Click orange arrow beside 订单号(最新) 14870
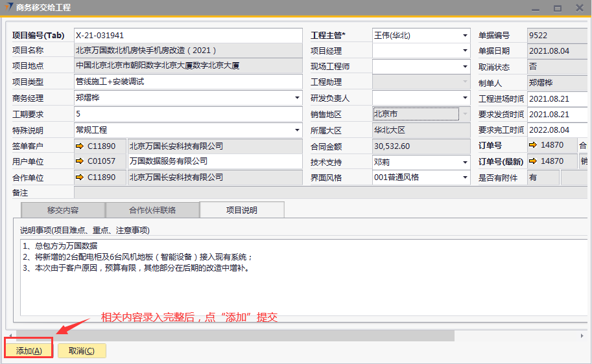This screenshot has width=592, height=364. point(534,161)
